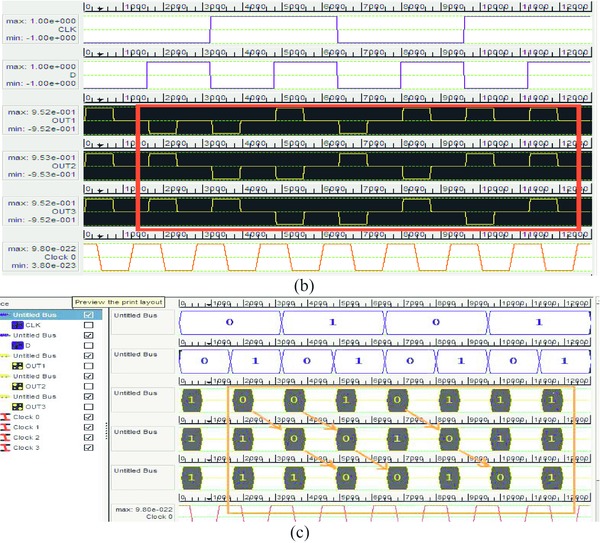
Task: Uncheck the Clock 1 checkbox
Action: click(x=88, y=427)
